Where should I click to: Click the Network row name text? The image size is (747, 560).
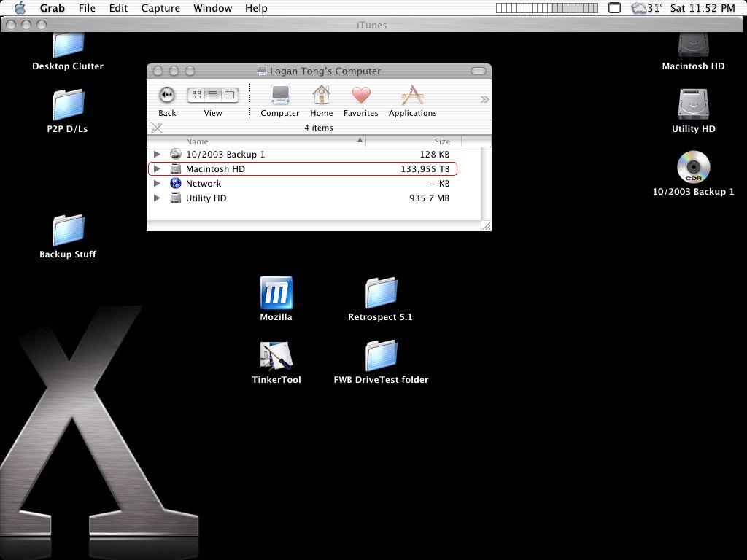tap(204, 183)
